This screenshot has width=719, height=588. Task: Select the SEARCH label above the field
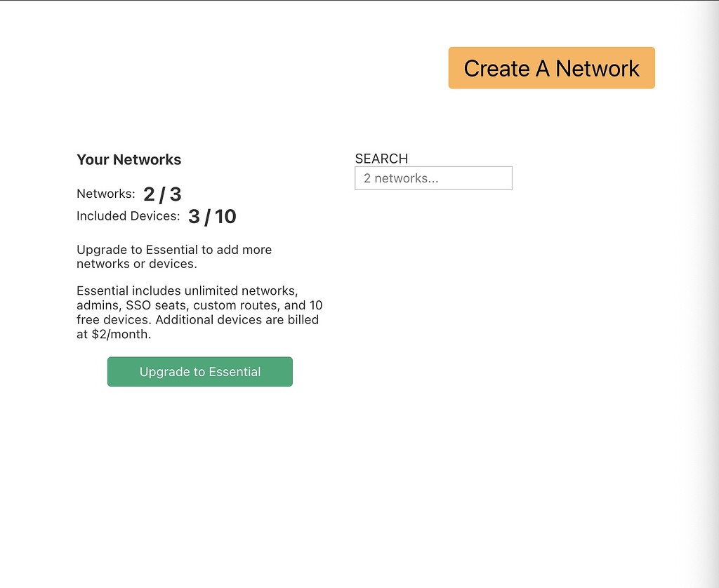click(x=381, y=159)
